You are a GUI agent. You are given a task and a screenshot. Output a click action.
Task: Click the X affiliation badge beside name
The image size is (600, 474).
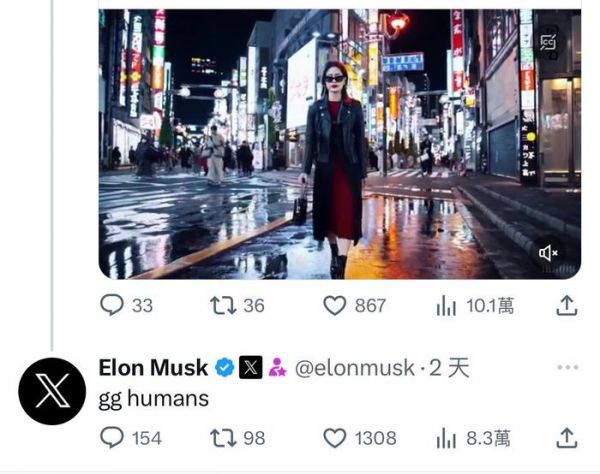point(250,368)
